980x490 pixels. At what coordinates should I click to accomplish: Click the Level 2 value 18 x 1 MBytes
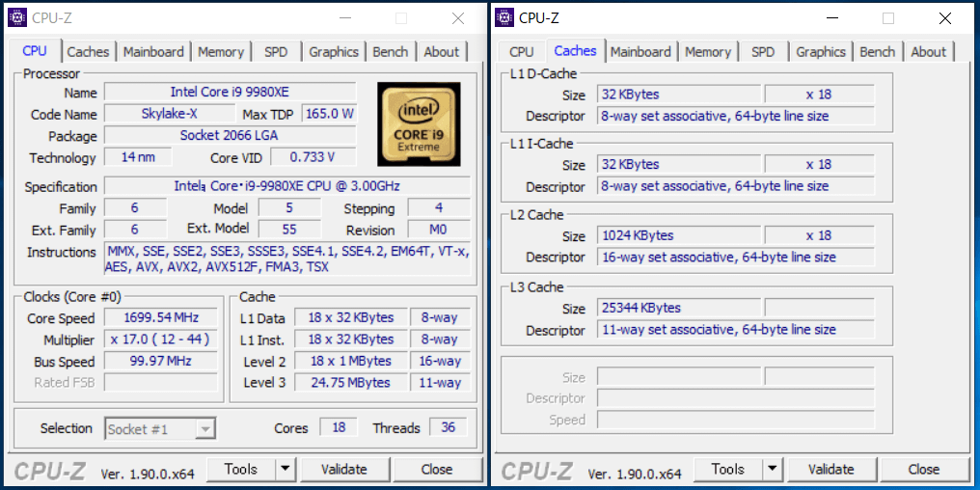pos(351,362)
